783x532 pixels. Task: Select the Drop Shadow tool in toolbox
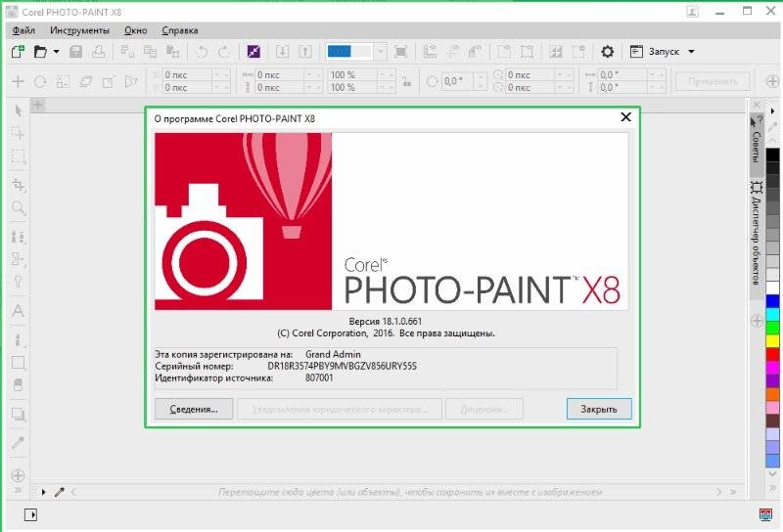(x=18, y=414)
